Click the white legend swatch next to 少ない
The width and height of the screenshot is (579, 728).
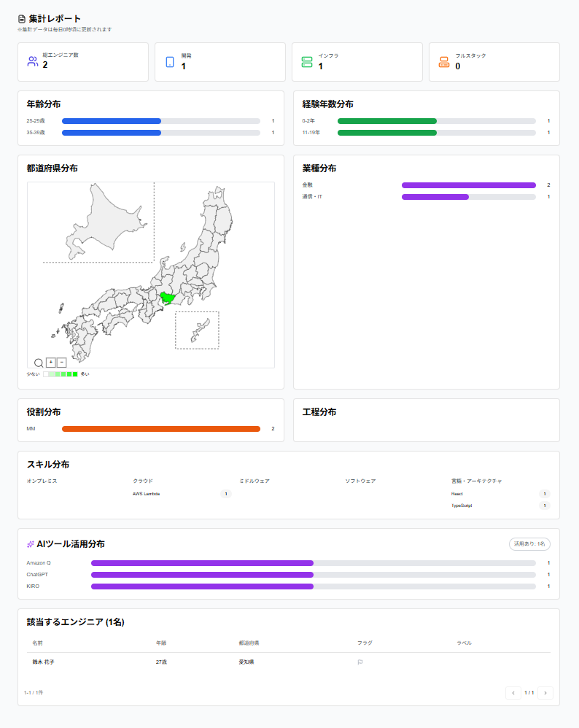coord(46,374)
